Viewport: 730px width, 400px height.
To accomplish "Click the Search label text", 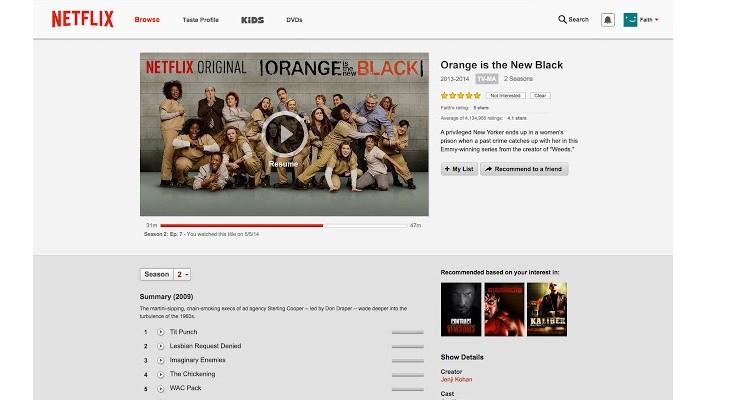I will [x=579, y=20].
